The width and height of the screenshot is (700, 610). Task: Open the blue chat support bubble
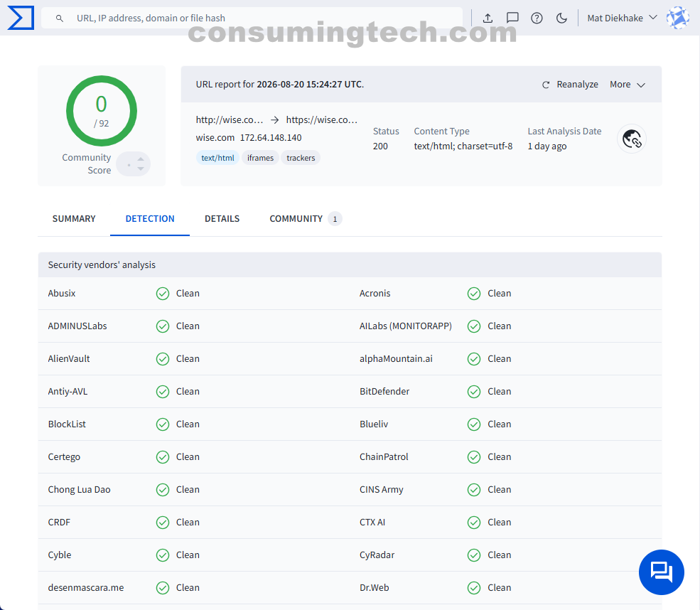click(x=661, y=572)
